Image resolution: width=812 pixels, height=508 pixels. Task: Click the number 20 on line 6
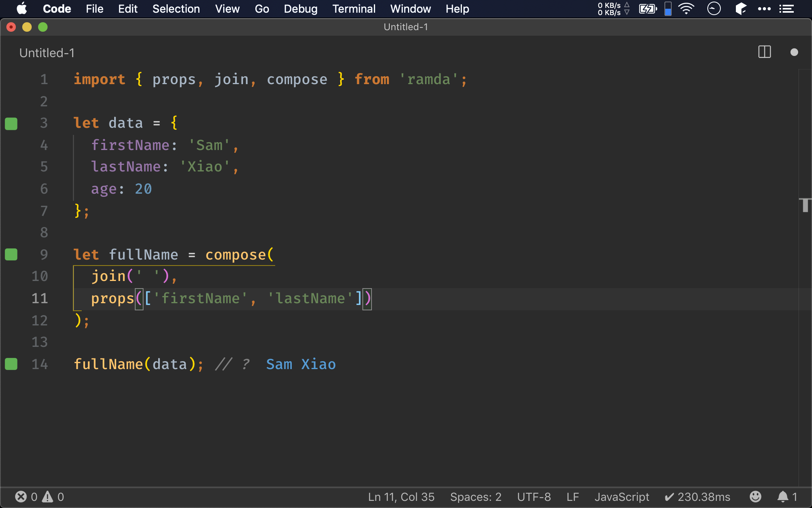pos(143,189)
